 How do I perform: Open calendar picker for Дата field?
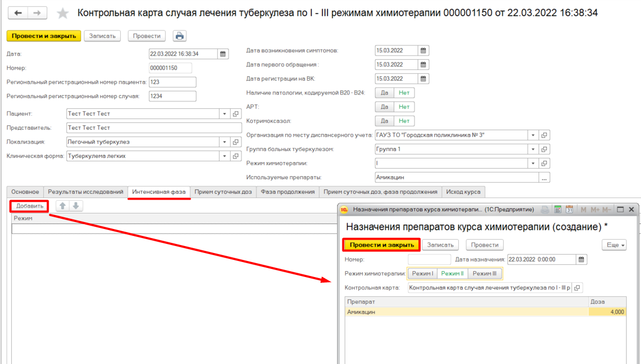pos(223,54)
